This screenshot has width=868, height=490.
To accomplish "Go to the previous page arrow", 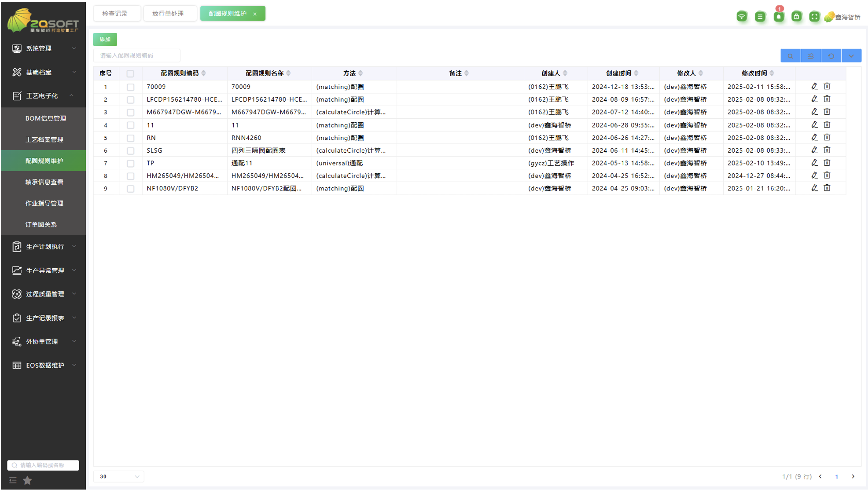I will (820, 476).
